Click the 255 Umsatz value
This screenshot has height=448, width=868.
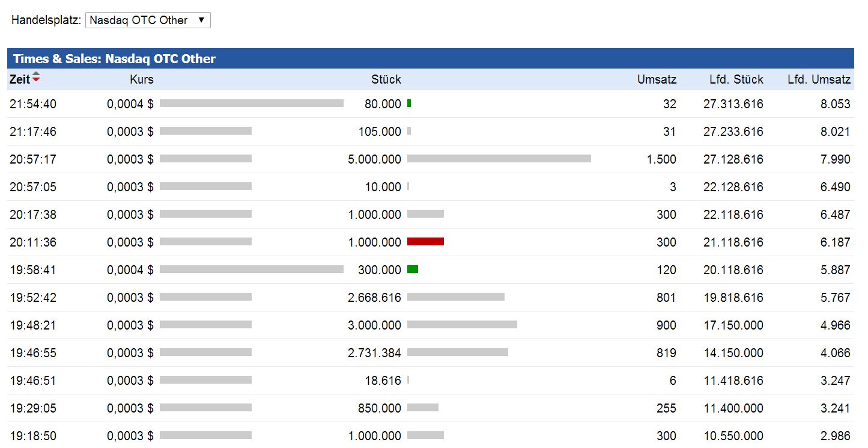tap(666, 408)
